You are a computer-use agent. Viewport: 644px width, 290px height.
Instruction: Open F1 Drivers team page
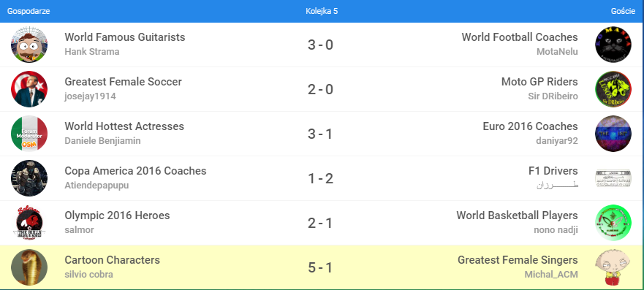(x=553, y=171)
